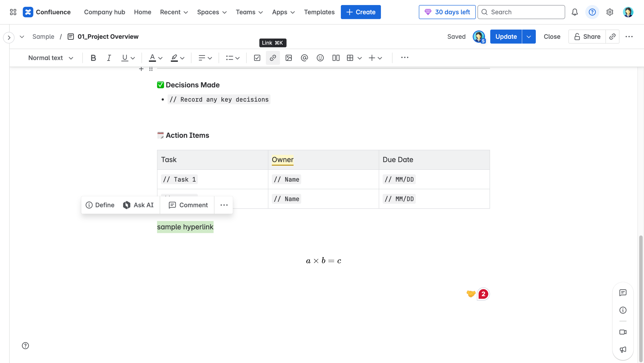This screenshot has height=363, width=644.
Task: Open the Spaces menu
Action: click(212, 12)
